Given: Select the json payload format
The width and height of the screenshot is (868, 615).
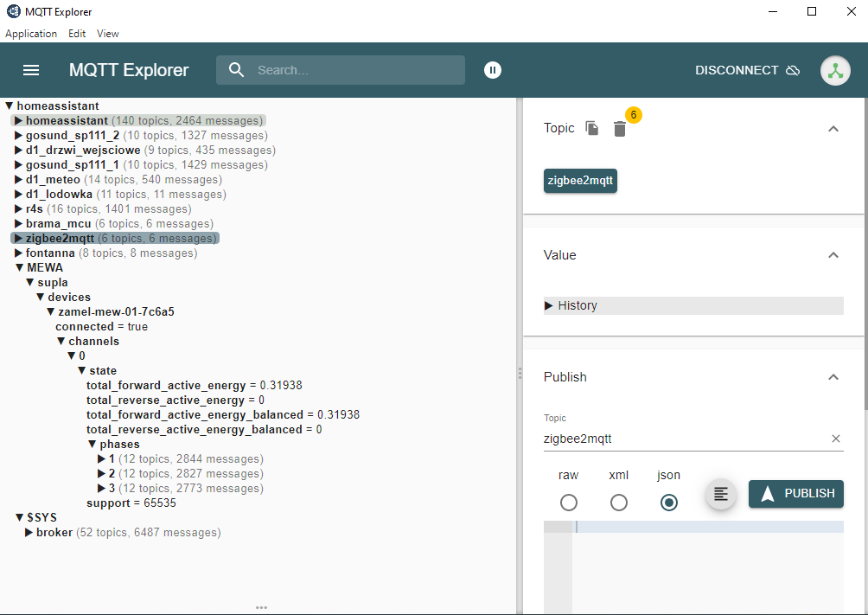Looking at the screenshot, I should click(668, 503).
